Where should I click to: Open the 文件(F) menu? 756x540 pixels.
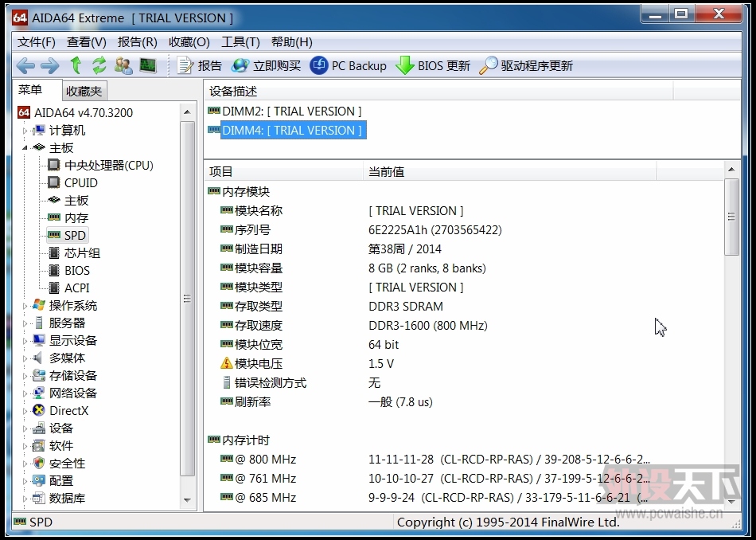point(36,42)
